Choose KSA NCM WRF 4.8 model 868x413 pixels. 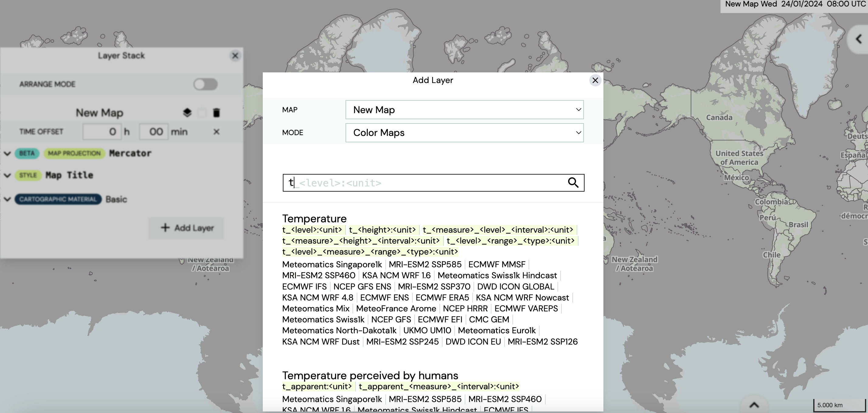[318, 298]
